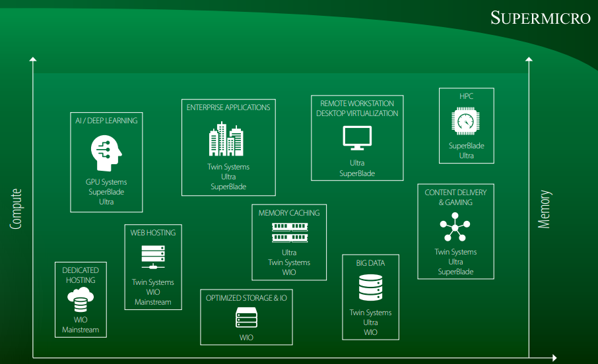Click the CONTENT DELIVERY & GAMING heading
Viewport: 598px width, 364px height.
click(455, 197)
